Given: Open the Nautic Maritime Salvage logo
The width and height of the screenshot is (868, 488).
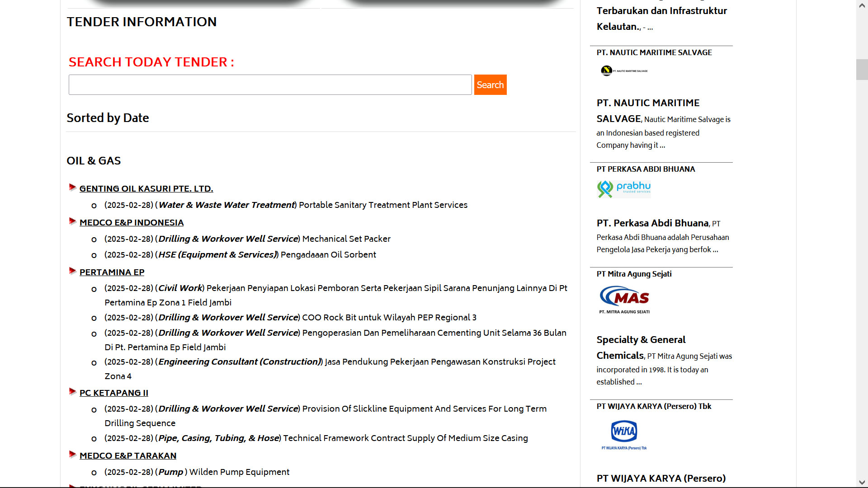Looking at the screenshot, I should (x=624, y=71).
